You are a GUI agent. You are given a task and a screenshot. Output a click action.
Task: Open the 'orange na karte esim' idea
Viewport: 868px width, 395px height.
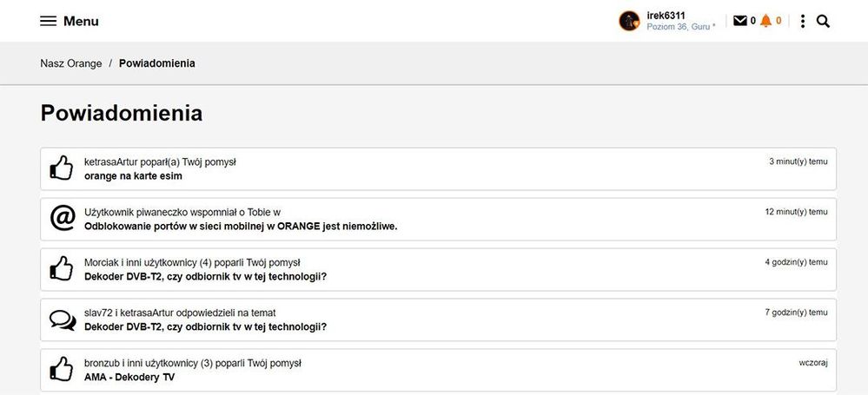[133, 176]
